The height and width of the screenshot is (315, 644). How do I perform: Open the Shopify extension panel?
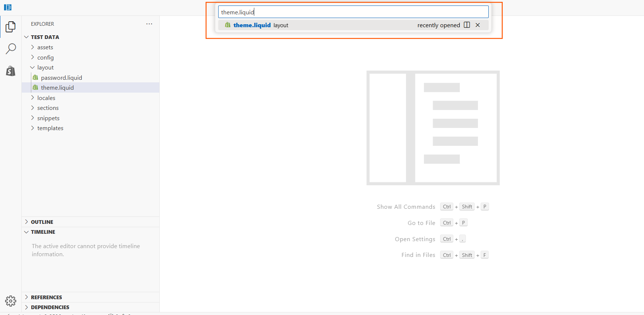11,71
